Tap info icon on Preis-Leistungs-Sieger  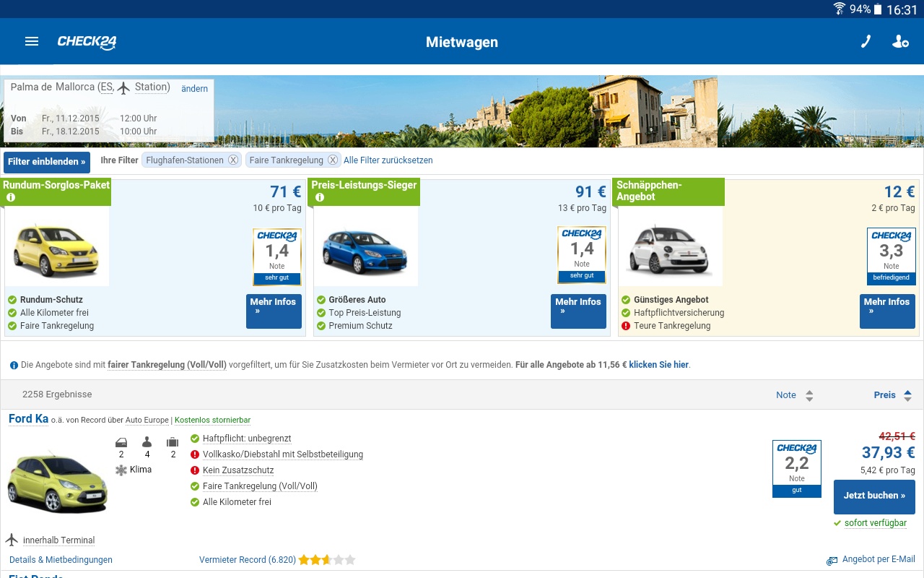tap(320, 197)
